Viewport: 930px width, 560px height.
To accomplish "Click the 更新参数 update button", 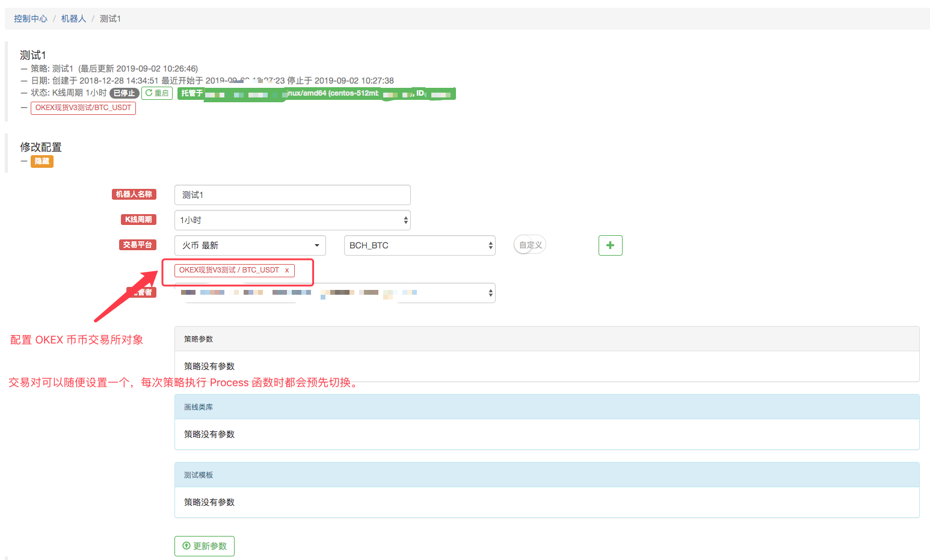I will click(205, 546).
